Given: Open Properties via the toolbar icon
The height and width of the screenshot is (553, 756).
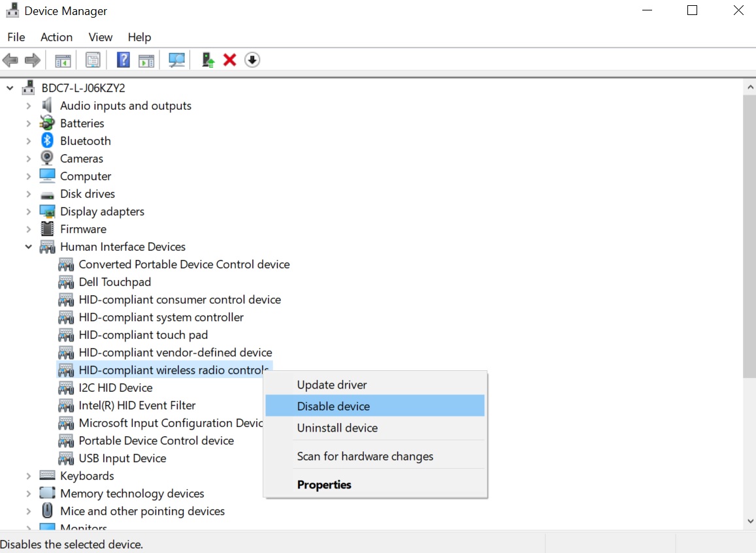Looking at the screenshot, I should [x=93, y=59].
